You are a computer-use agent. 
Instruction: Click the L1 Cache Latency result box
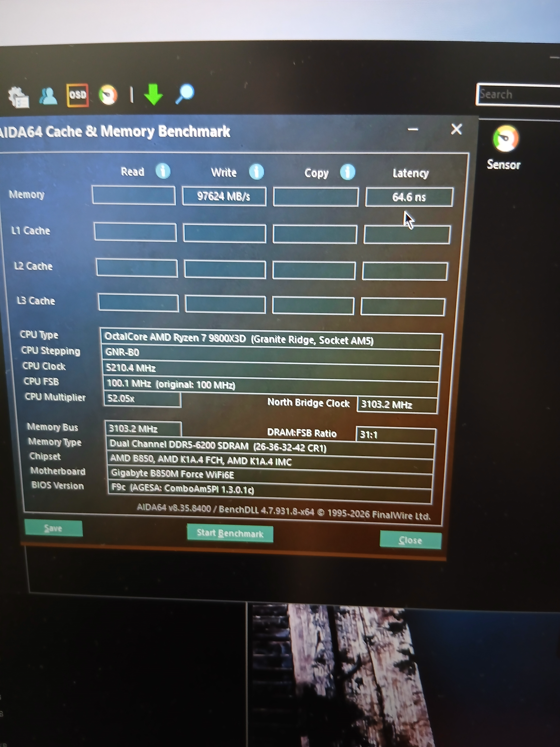pyautogui.click(x=407, y=235)
